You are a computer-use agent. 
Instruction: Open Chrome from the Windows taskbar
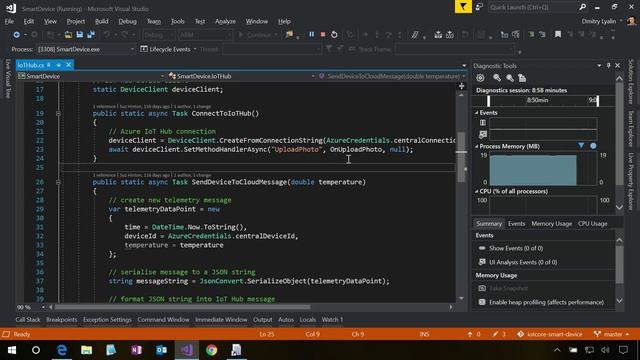pyautogui.click(x=211, y=350)
